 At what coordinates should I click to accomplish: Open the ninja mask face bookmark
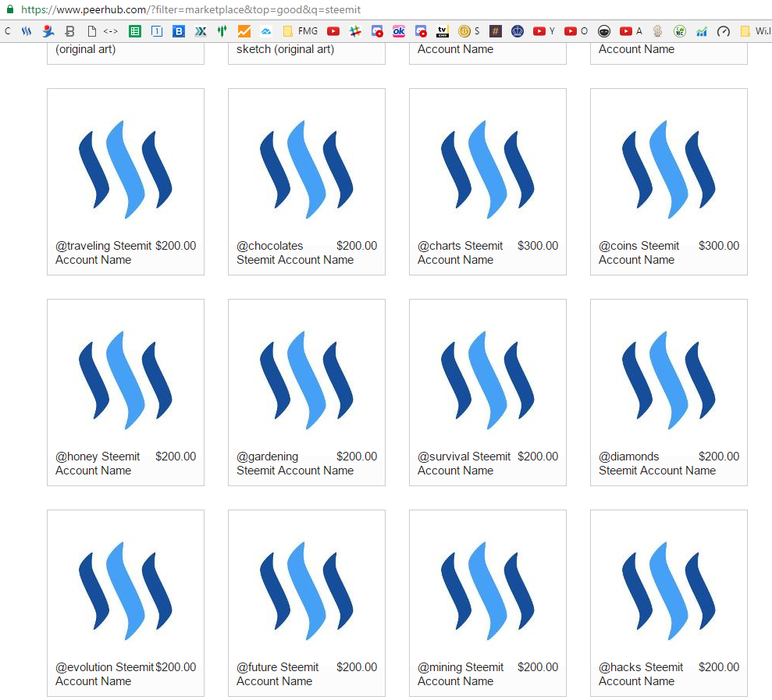coord(604,31)
